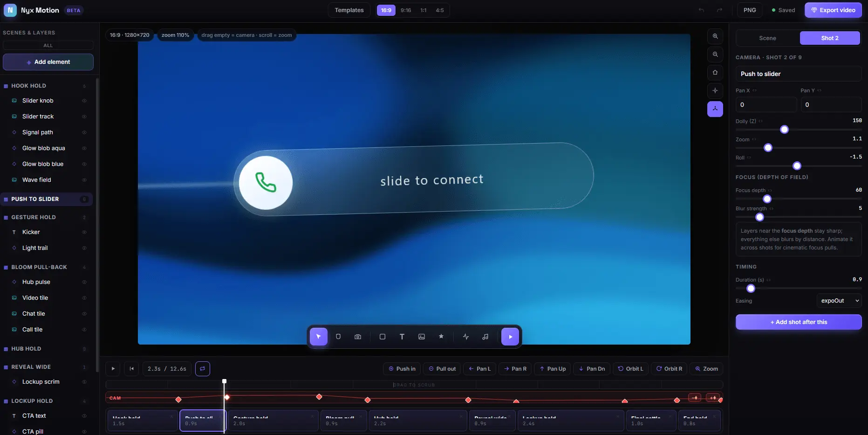The width and height of the screenshot is (868, 435).
Task: Apply the Orbit R camera preset
Action: [669, 369]
